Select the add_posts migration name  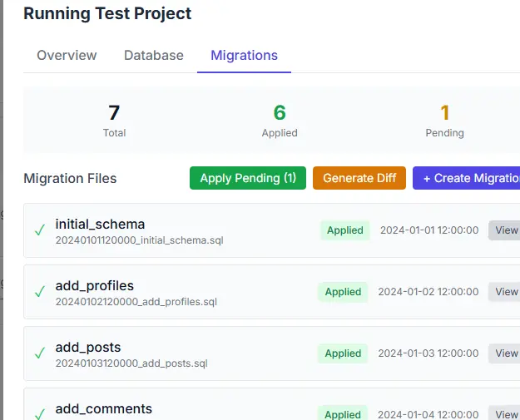(88, 348)
